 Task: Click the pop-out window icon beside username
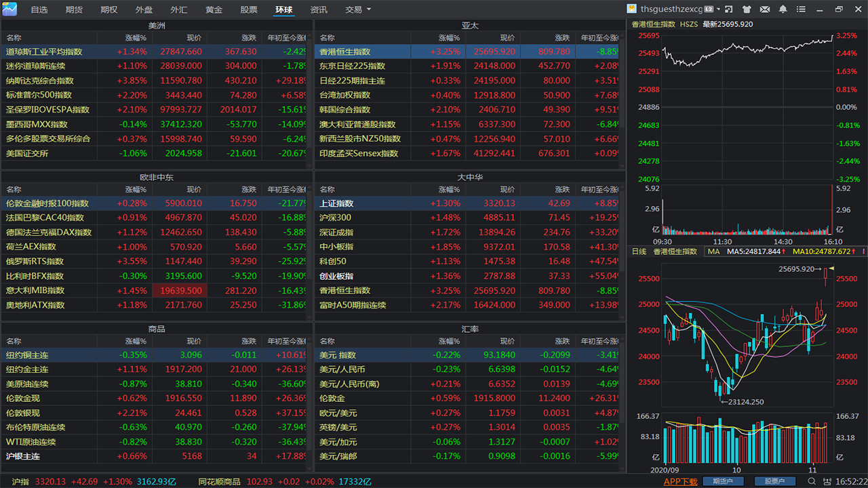tap(729, 9)
